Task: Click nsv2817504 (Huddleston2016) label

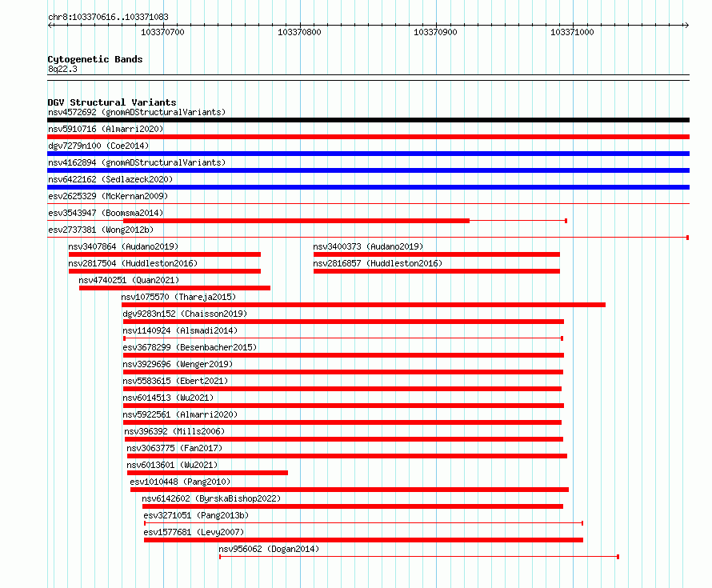Action: click(x=133, y=263)
